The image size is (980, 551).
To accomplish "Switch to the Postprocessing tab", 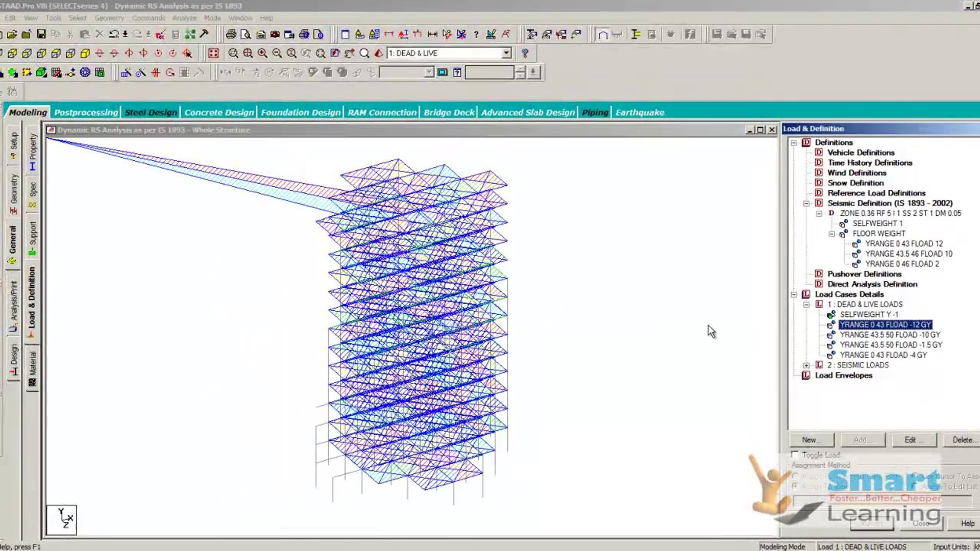I will click(86, 112).
